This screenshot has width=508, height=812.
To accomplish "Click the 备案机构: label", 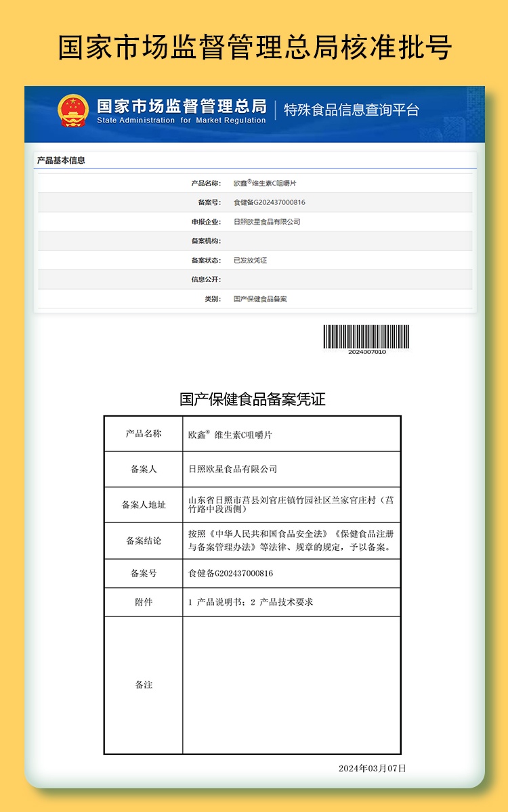I will (x=206, y=241).
